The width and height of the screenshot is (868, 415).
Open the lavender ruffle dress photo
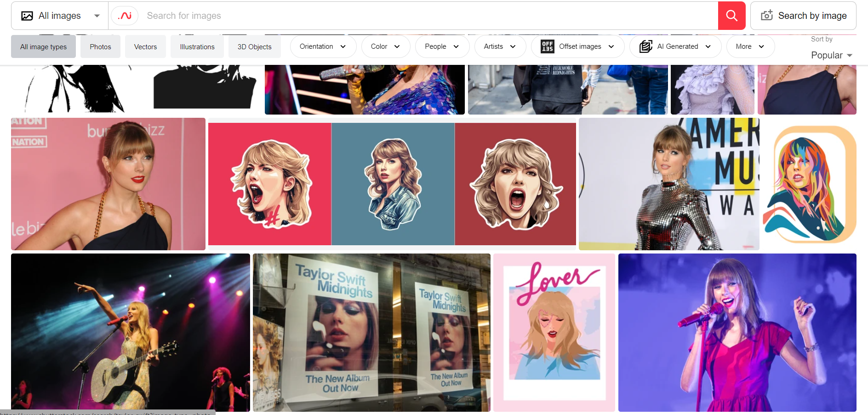(x=713, y=89)
